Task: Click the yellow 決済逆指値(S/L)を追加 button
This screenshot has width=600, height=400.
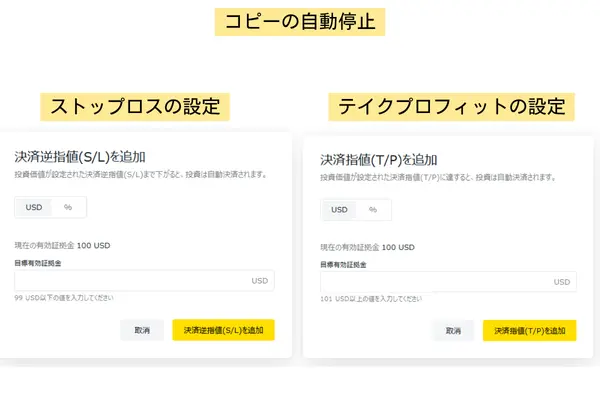Action: (223, 330)
